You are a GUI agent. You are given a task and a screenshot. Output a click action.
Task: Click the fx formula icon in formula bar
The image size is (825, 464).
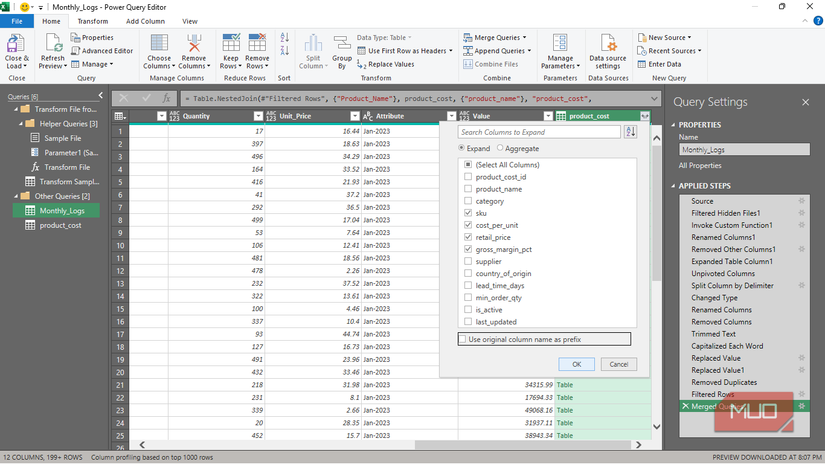[x=166, y=98]
